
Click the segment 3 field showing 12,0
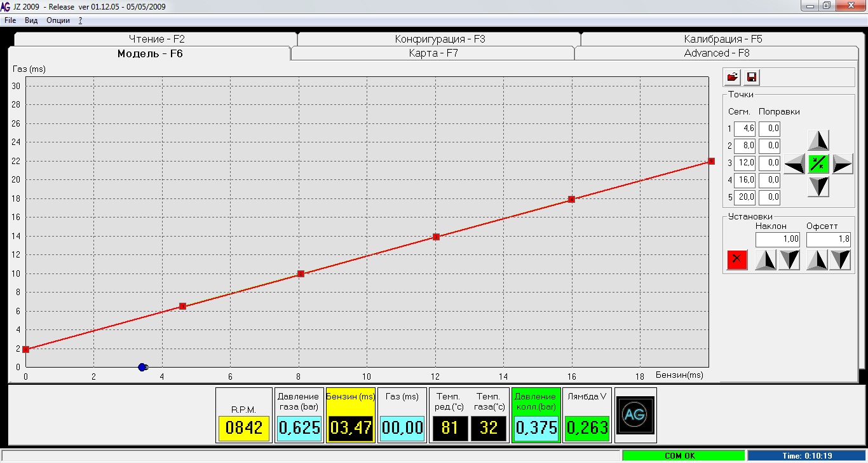744,163
